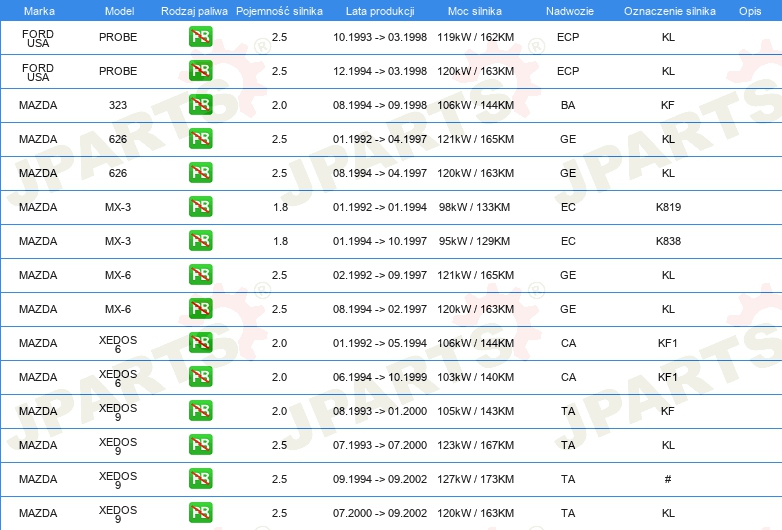
Task: Click the fuel icon in the MX-6 08.1994 row
Action: coord(200,309)
